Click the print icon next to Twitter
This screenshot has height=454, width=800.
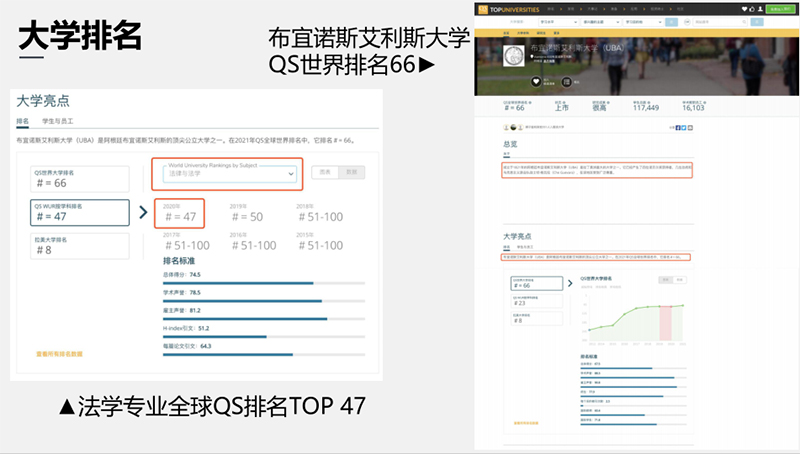690,128
